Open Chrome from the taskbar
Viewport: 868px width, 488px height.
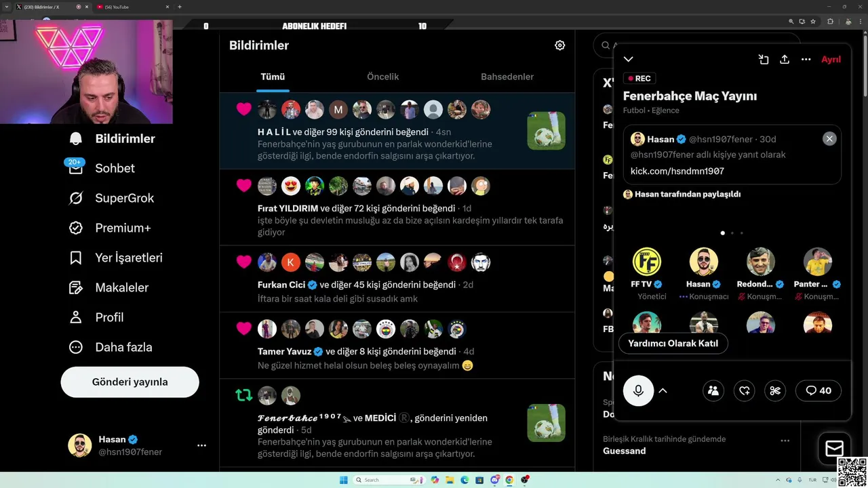[509, 480]
